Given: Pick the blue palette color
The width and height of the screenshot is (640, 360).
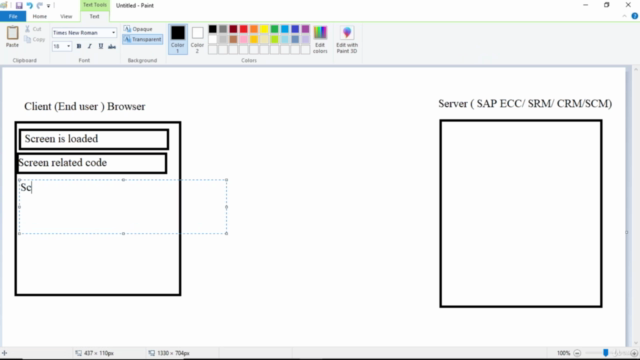Looking at the screenshot, I should (x=295, y=29).
